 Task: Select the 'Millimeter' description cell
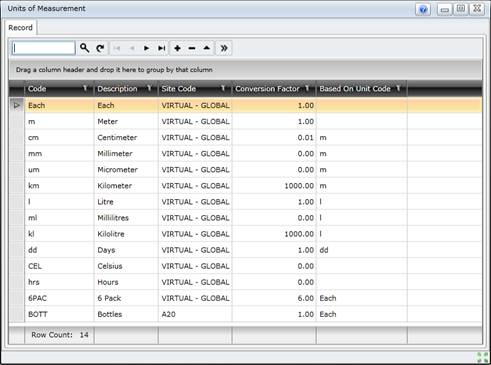(126, 154)
